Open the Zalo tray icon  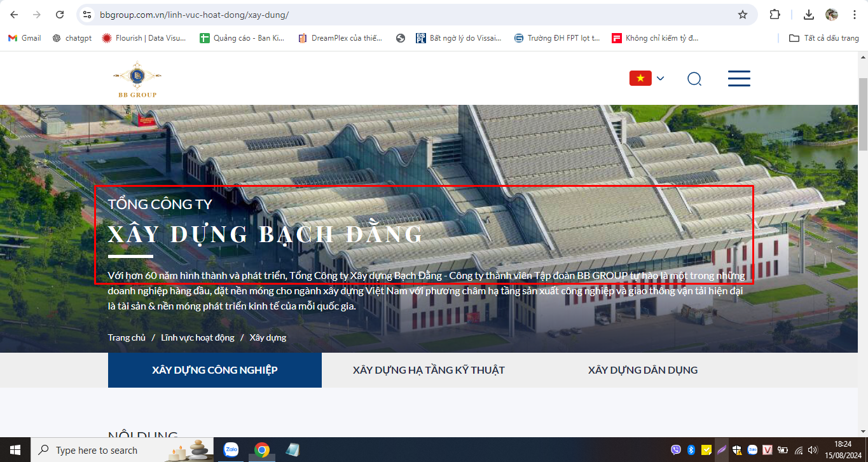[752, 450]
